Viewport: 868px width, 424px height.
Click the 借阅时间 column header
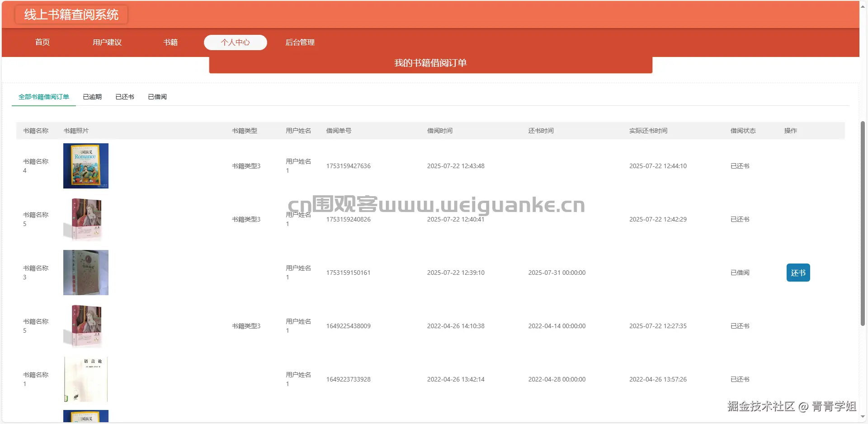pos(440,131)
